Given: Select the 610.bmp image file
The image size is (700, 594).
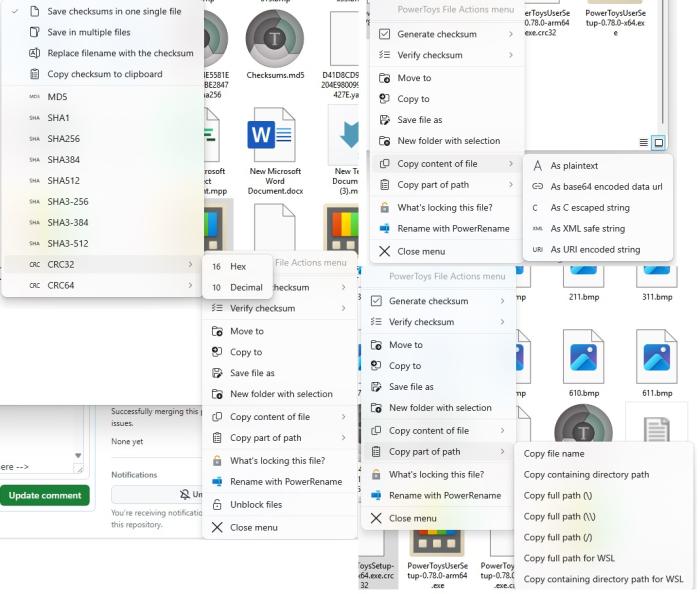Looking at the screenshot, I should [583, 363].
